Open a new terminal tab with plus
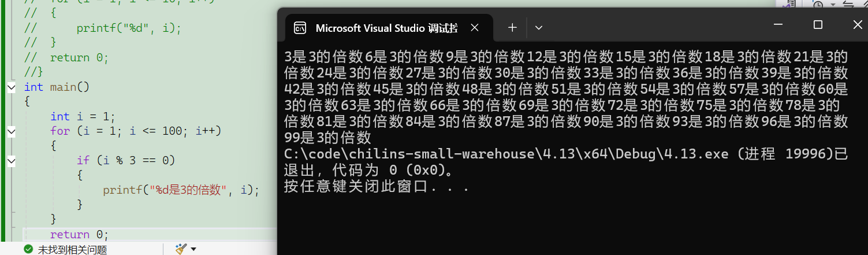The image size is (868, 255). point(512,27)
